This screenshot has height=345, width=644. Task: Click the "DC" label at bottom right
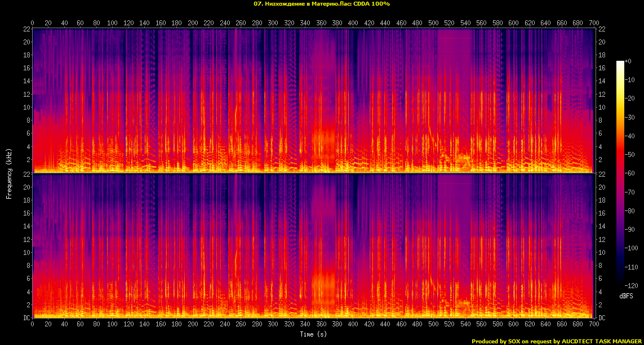601,318
